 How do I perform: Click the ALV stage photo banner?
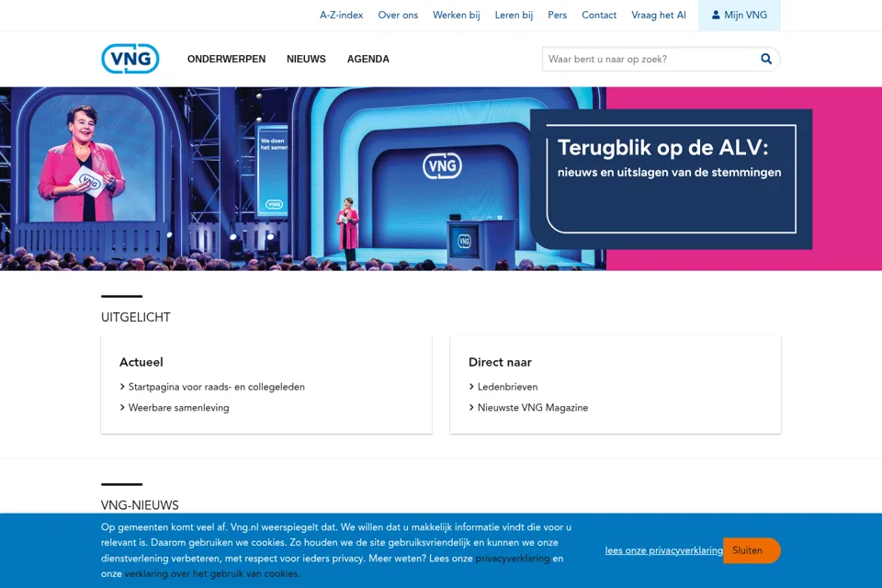tap(303, 179)
